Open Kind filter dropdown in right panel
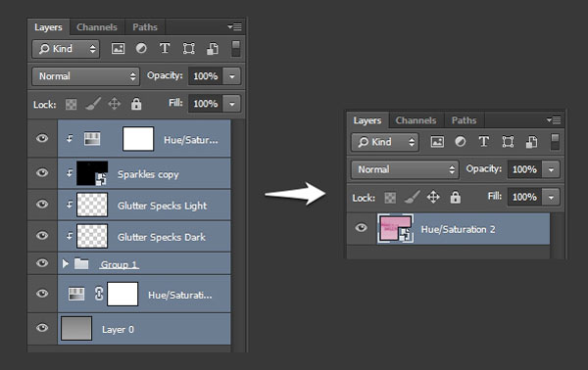 point(385,142)
